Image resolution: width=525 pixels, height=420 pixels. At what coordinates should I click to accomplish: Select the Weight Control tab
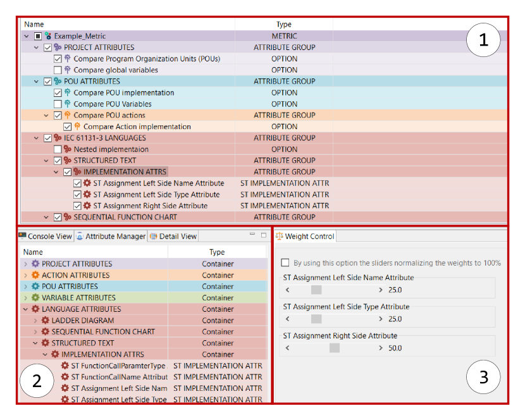[306, 236]
